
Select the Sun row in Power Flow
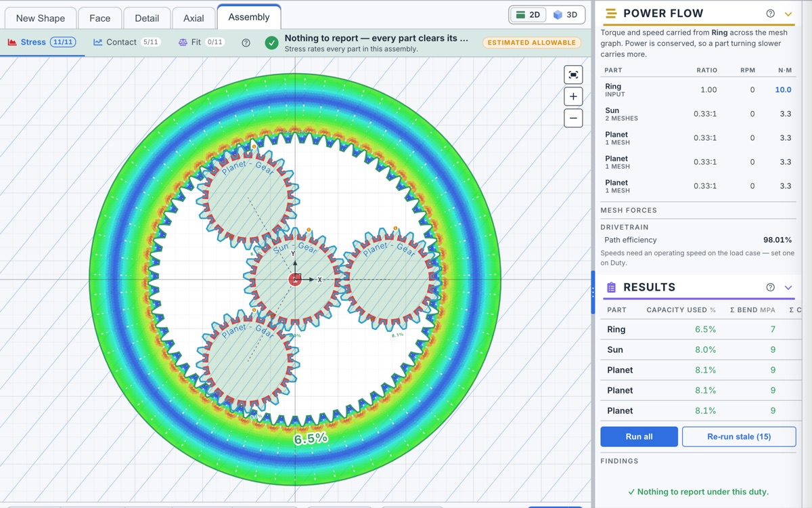[698, 114]
